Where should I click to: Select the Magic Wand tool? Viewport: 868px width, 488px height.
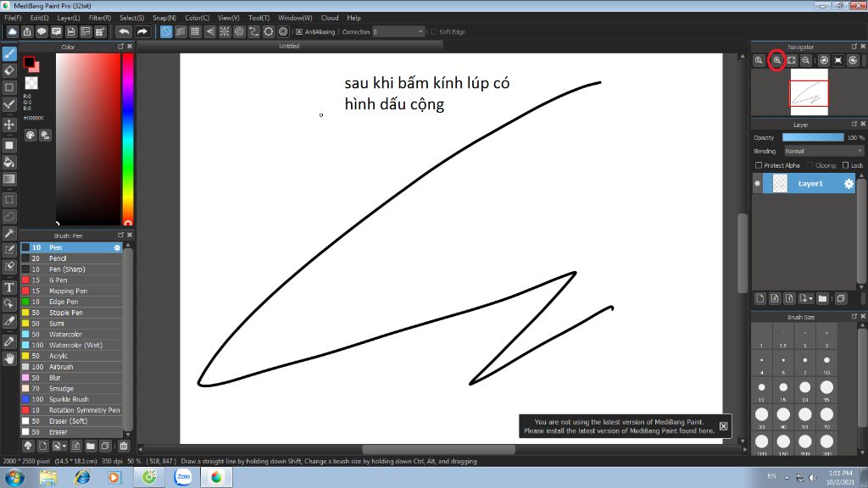coord(9,233)
